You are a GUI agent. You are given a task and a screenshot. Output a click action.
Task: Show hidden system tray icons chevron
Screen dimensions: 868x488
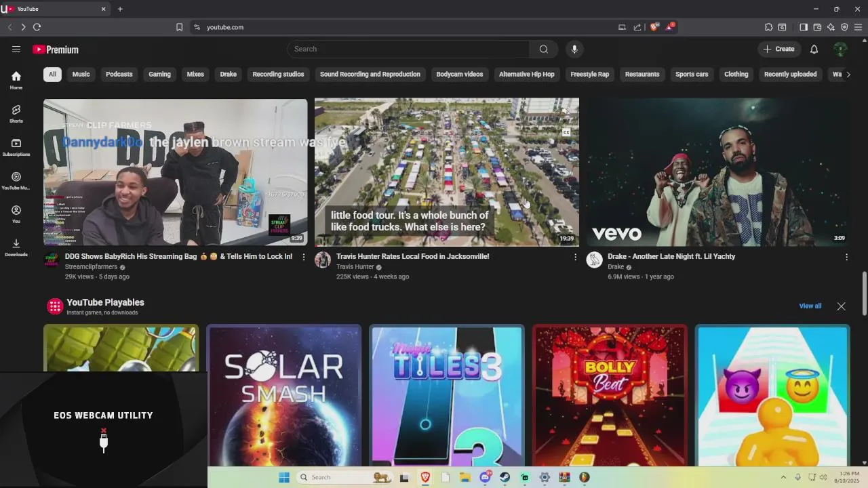click(783, 477)
